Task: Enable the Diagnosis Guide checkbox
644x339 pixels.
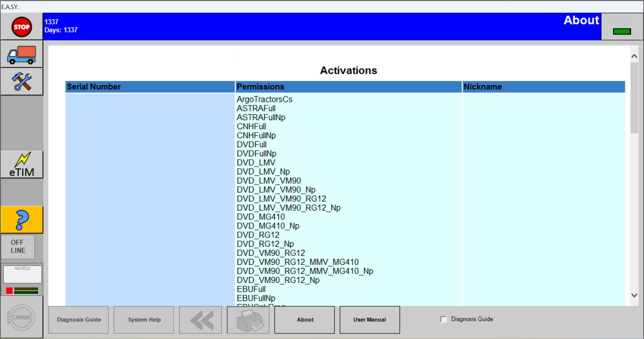Action: 444,319
